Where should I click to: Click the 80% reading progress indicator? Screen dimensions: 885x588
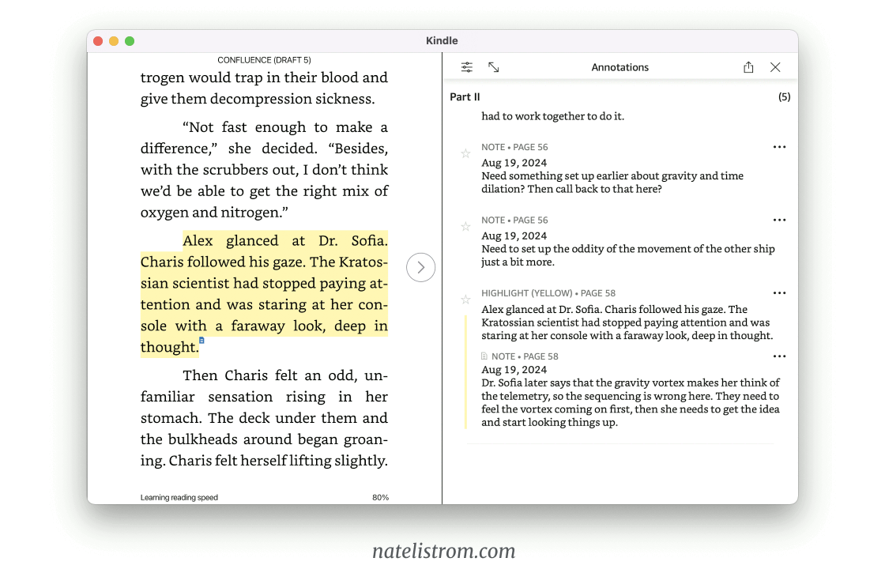(380, 497)
